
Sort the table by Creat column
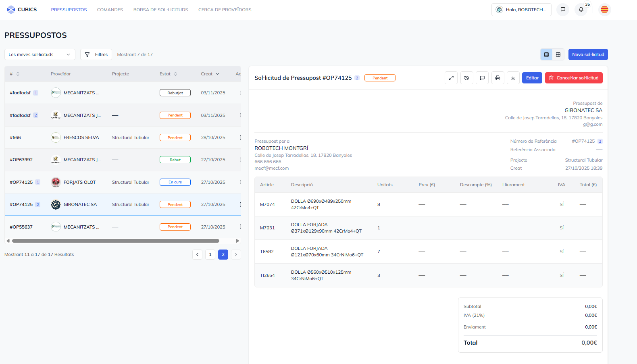point(210,74)
